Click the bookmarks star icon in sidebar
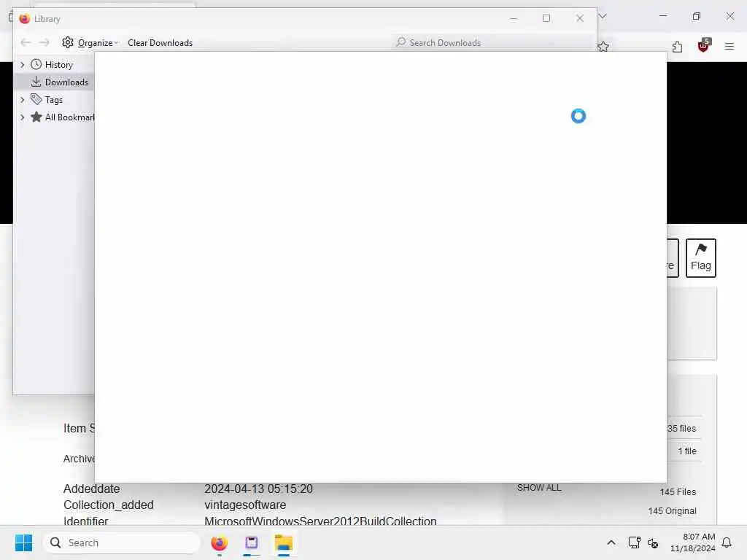Viewport: 747px width, 560px height. [x=36, y=117]
